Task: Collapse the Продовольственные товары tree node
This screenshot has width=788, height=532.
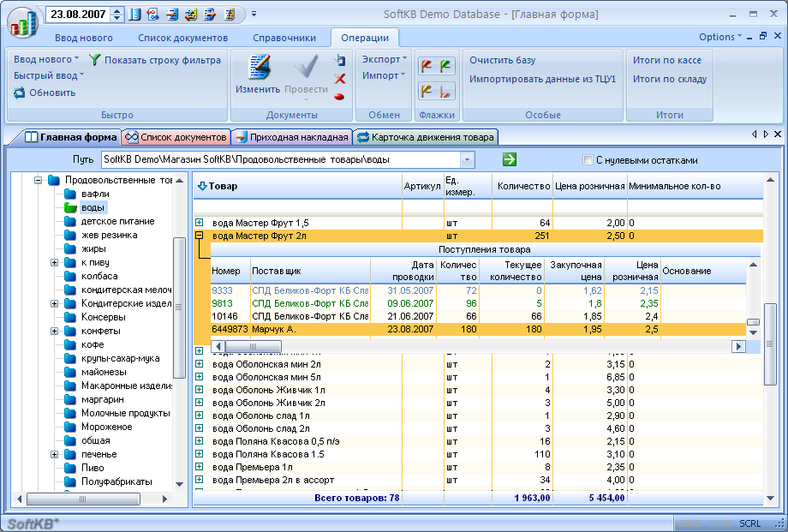Action: point(38,180)
